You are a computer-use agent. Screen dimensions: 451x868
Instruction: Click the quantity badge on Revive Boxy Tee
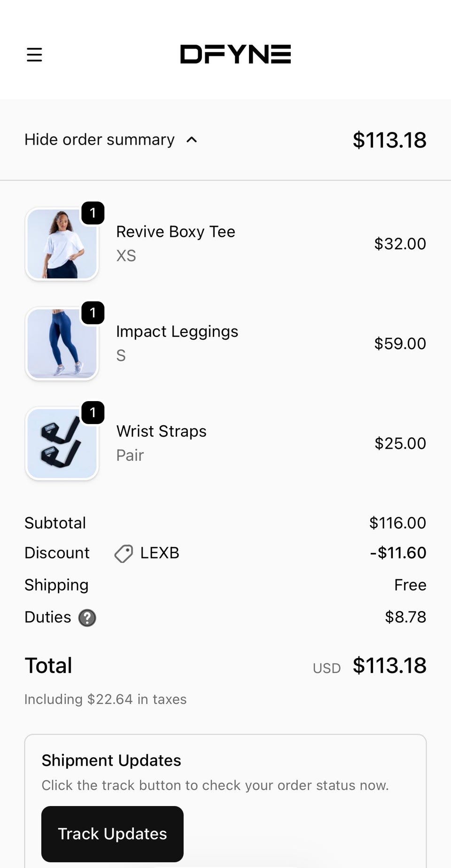(x=93, y=213)
